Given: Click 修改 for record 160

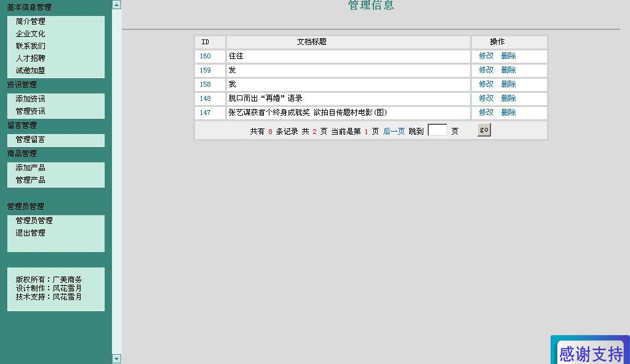Looking at the screenshot, I should pyautogui.click(x=486, y=56).
